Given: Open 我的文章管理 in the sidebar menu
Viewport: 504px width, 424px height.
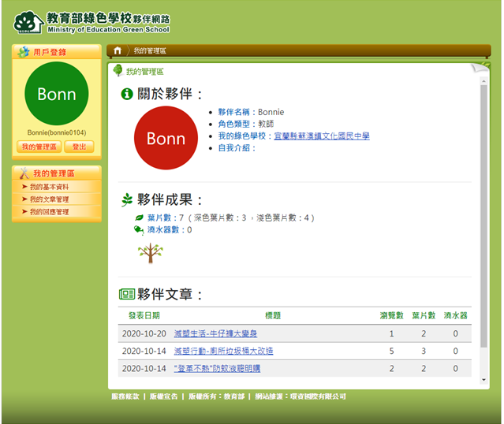Looking at the screenshot, I should 49,199.
